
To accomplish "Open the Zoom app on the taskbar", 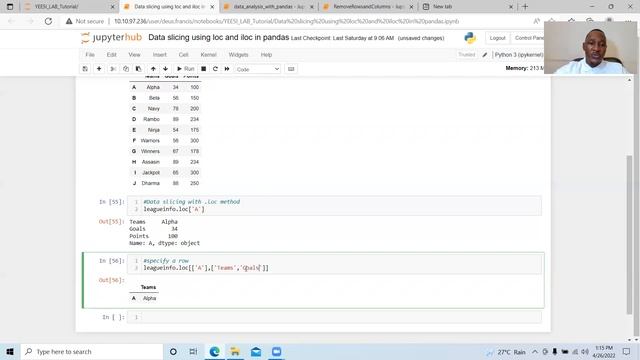I will (x=276, y=351).
